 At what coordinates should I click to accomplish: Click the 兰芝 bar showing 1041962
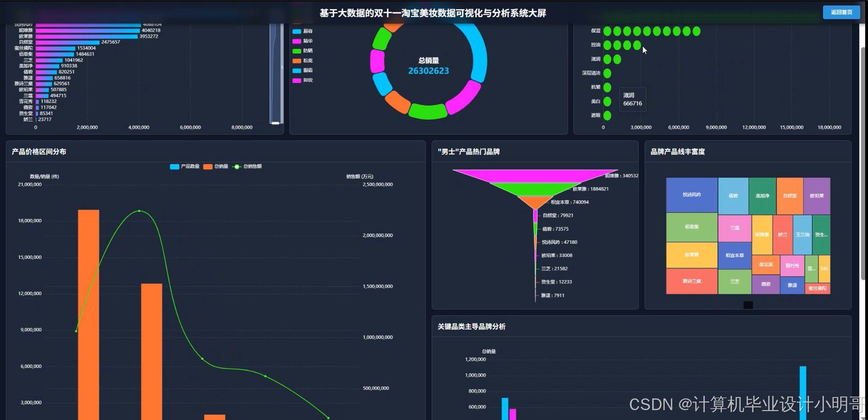[49, 60]
